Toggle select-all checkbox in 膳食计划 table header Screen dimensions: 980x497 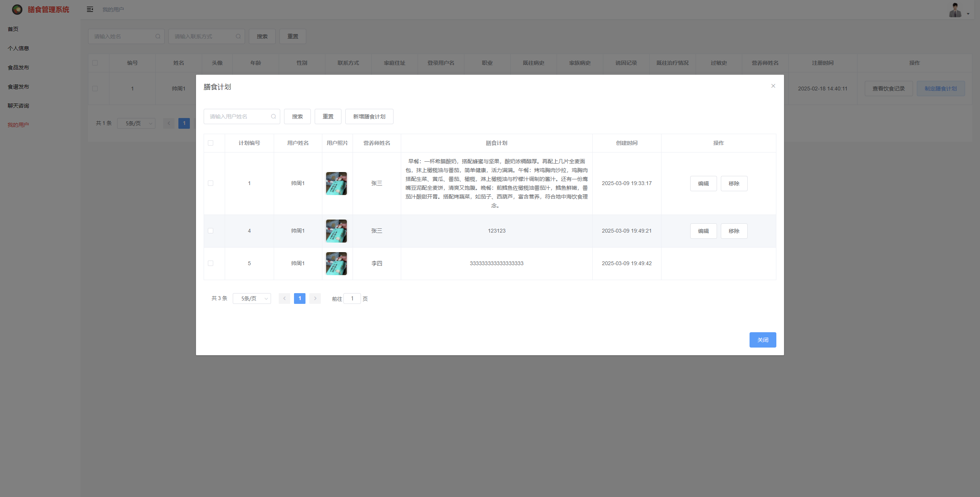(211, 143)
